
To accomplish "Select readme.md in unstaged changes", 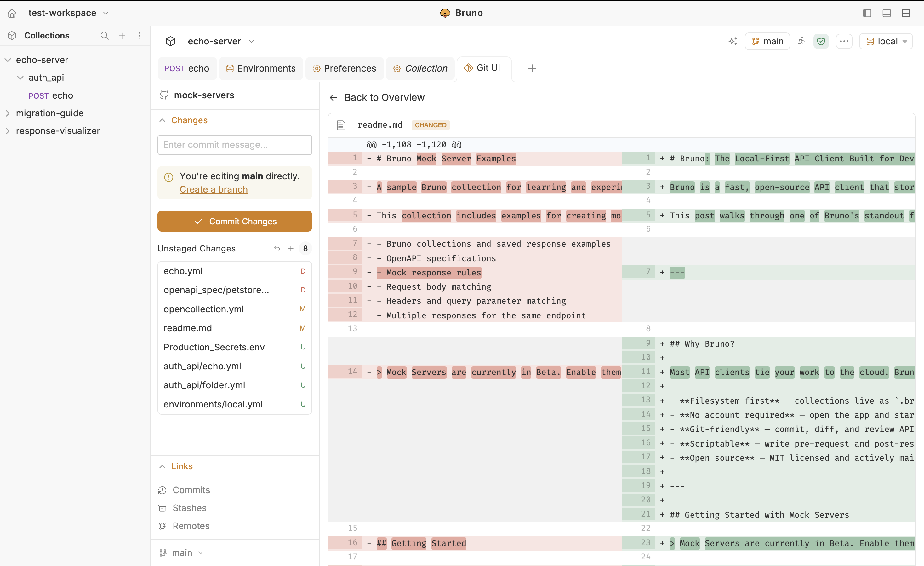I will (x=235, y=328).
